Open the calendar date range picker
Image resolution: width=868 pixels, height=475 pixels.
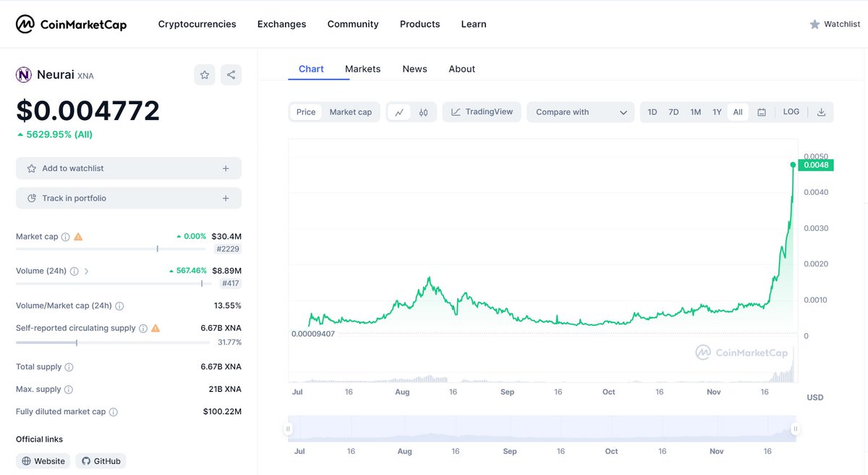(762, 112)
